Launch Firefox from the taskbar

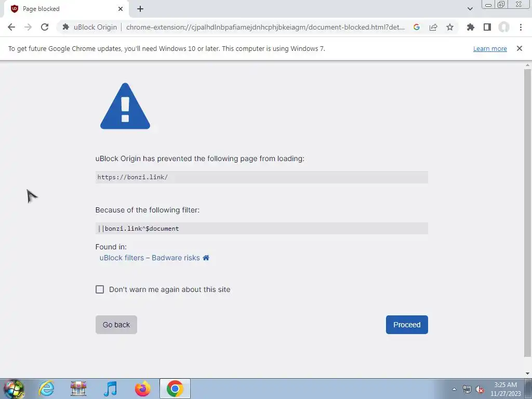point(142,389)
